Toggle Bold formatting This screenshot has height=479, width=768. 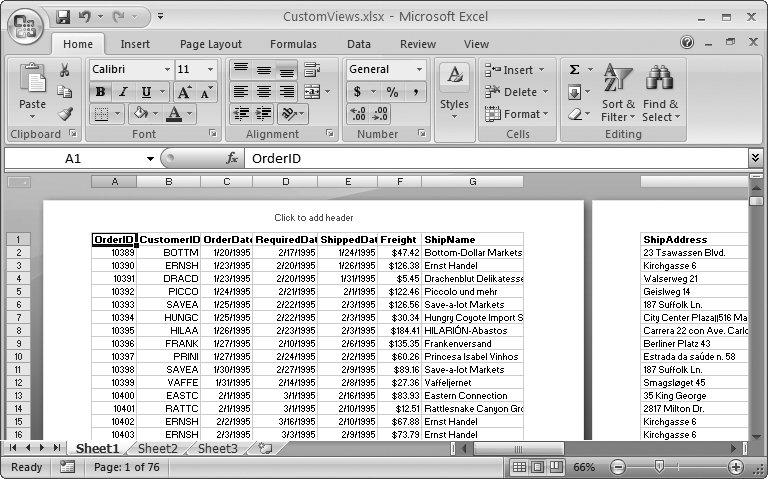[100, 92]
